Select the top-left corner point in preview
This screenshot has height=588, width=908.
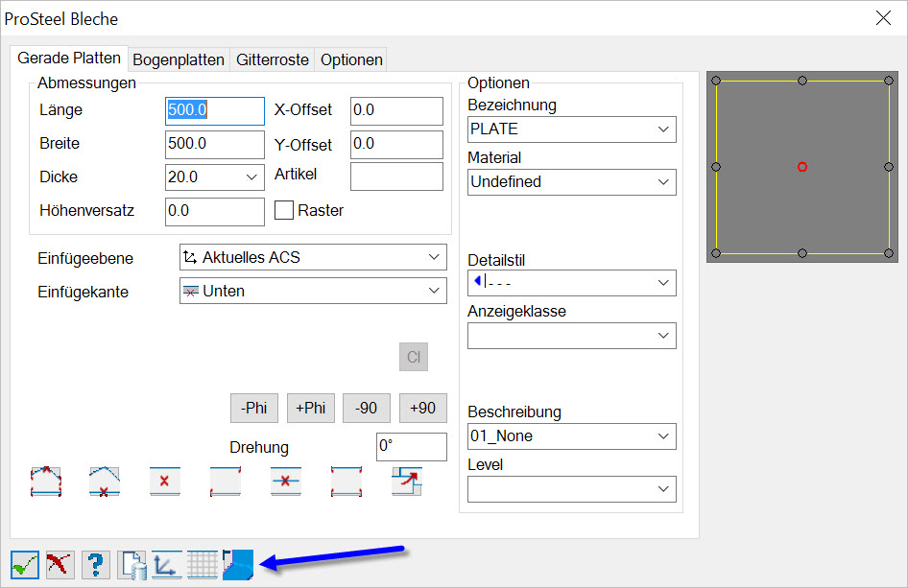(716, 81)
